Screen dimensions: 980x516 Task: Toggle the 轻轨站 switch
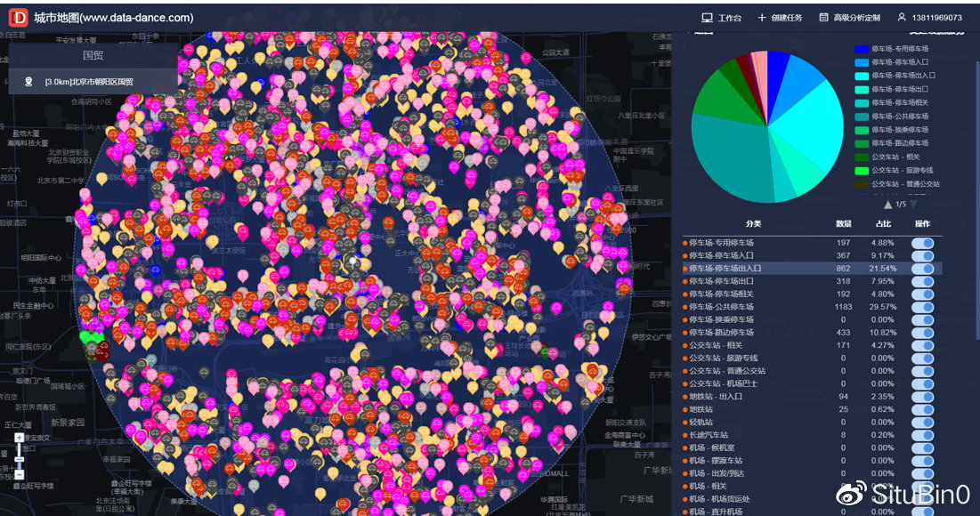click(x=922, y=423)
